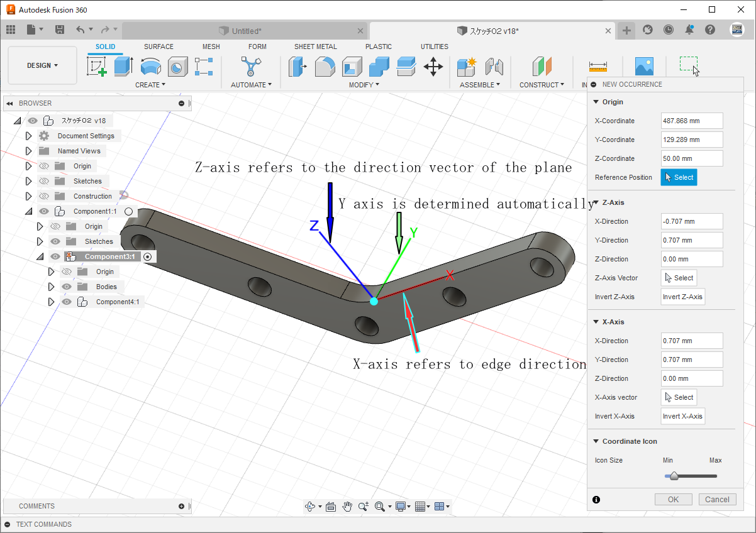This screenshot has height=533, width=756.
Task: Select the Extrude tool icon
Action: pos(123,66)
